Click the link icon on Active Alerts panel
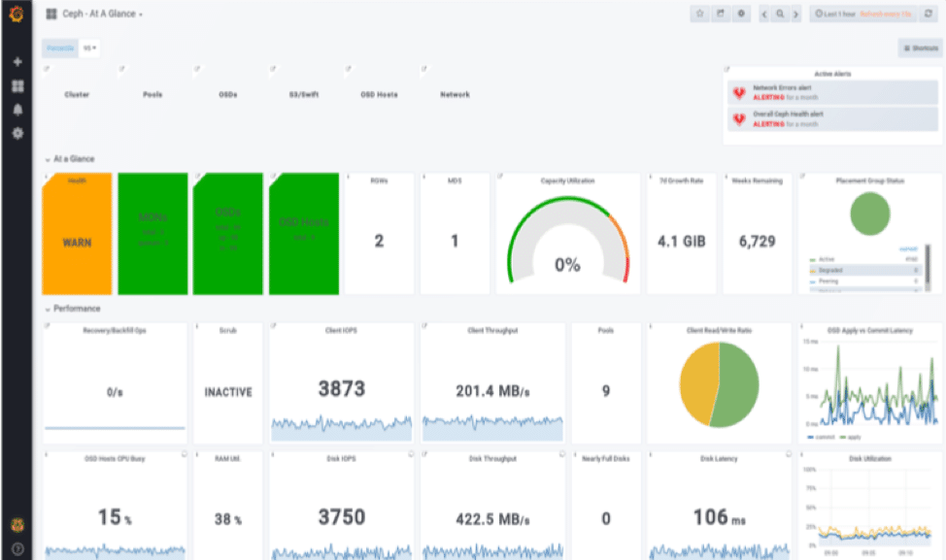946x560 pixels. [x=727, y=69]
